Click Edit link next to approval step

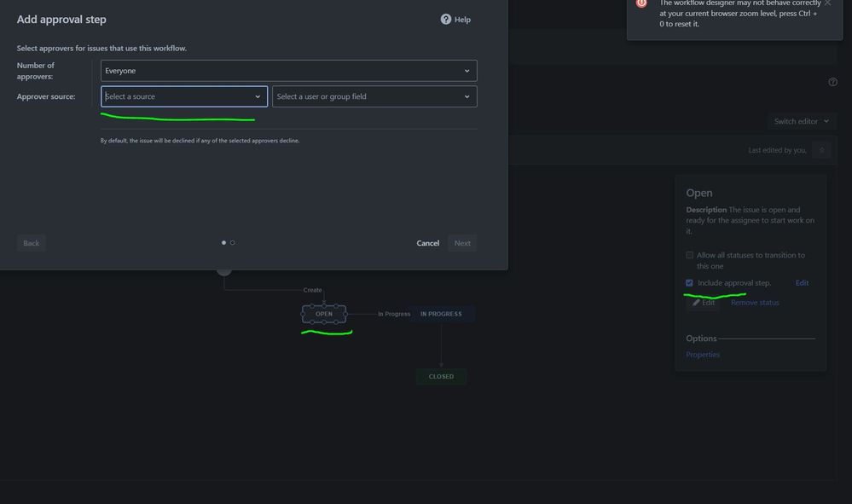(802, 283)
